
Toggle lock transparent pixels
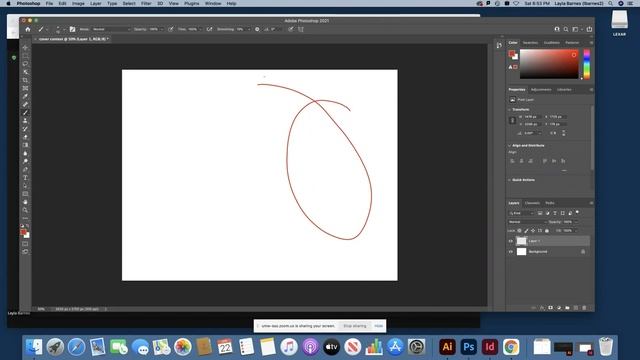[x=520, y=231]
